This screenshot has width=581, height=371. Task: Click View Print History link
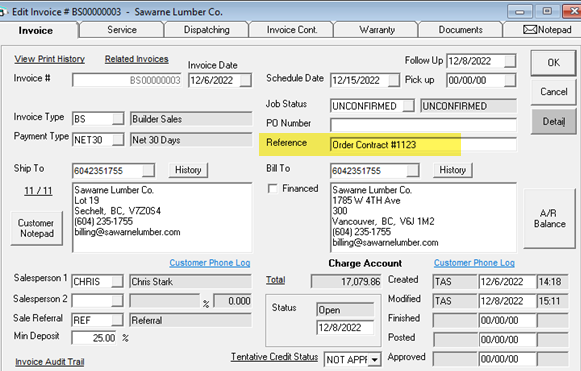pyautogui.click(x=50, y=59)
